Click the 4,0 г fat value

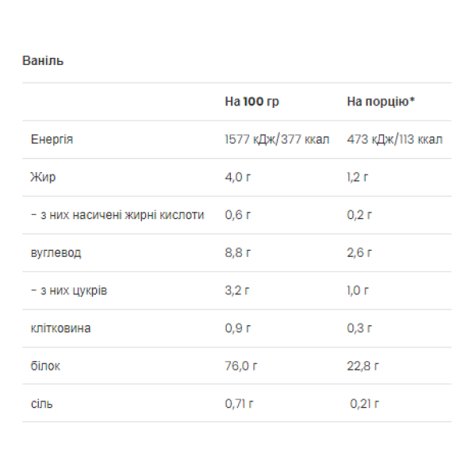point(239,177)
